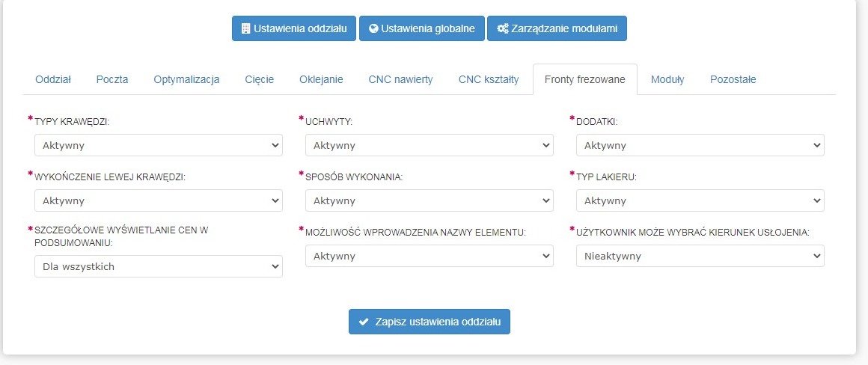868x365 pixels.
Task: Go to the CNC nawierty tab
Action: pyautogui.click(x=400, y=80)
